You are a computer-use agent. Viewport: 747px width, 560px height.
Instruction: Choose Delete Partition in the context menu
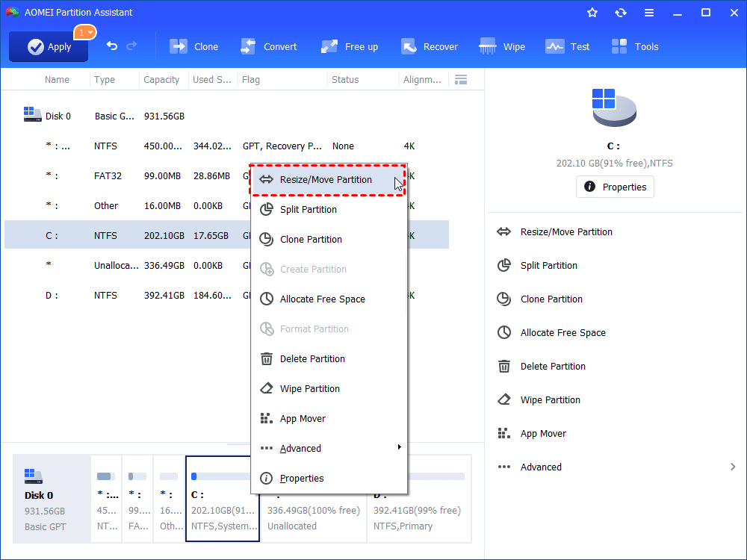[x=328, y=359]
